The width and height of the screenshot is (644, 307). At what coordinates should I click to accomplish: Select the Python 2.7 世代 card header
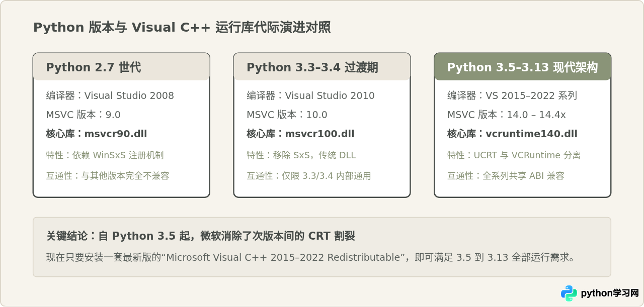pos(121,66)
